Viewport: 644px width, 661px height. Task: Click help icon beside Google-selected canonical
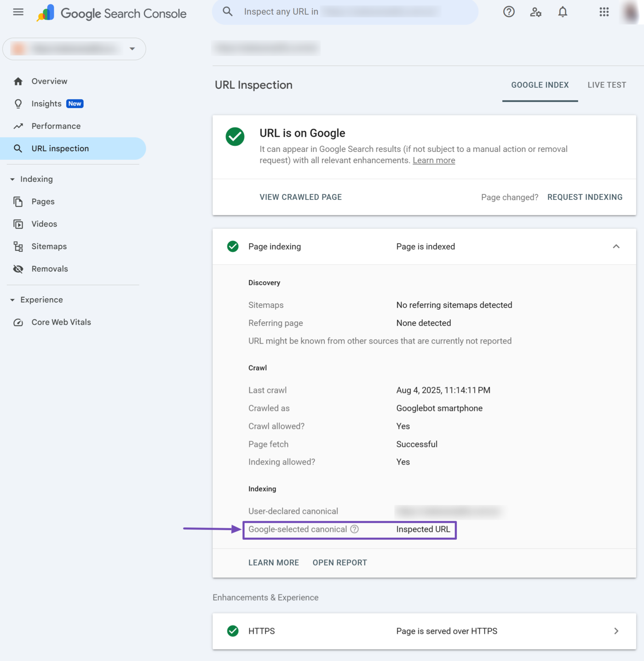(x=354, y=529)
